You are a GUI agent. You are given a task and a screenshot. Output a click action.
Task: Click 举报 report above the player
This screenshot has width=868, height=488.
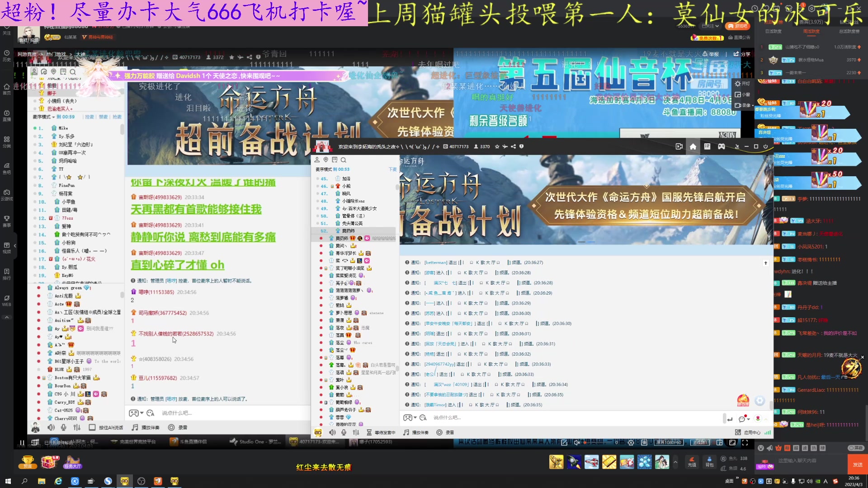point(711,54)
